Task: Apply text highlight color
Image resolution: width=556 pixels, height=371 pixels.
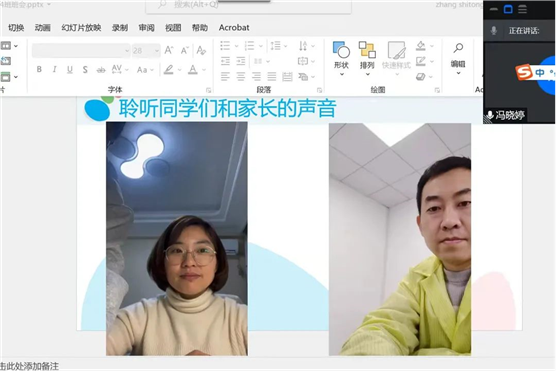Action: click(x=169, y=70)
